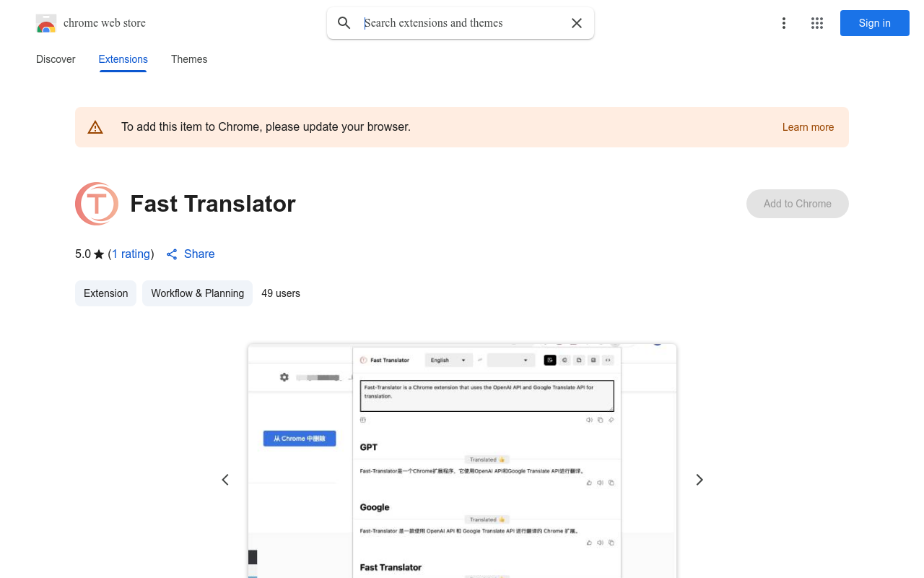Click the warning triangle icon in banner
The height and width of the screenshot is (578, 924).
pos(95,128)
